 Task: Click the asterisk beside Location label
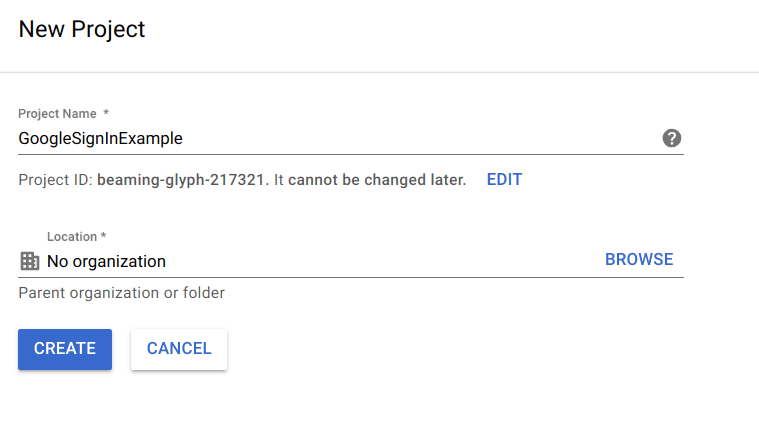click(x=103, y=237)
